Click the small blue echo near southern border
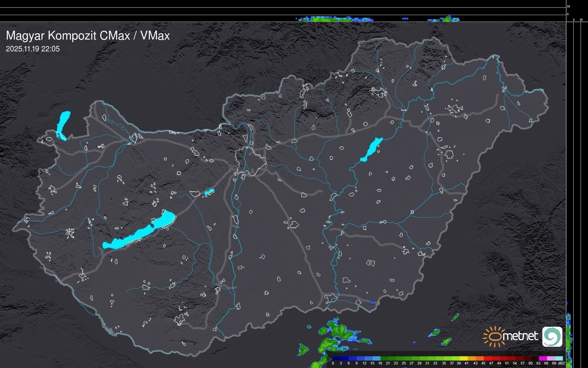This screenshot has height=368, width=588. click(372, 303)
